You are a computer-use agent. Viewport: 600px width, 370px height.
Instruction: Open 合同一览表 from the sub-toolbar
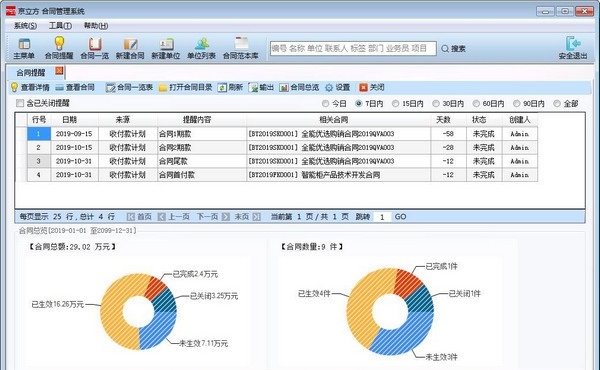point(129,88)
